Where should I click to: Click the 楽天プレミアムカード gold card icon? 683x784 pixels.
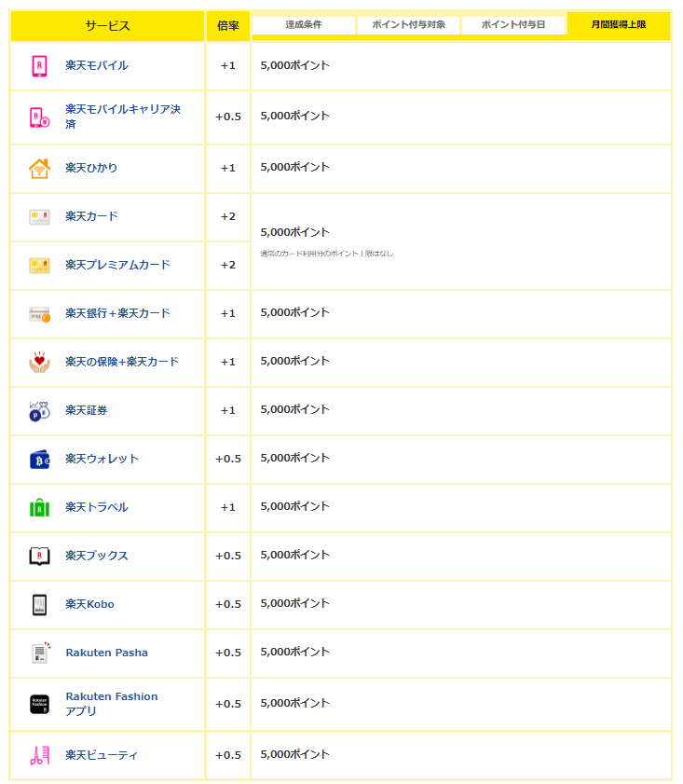(x=39, y=266)
